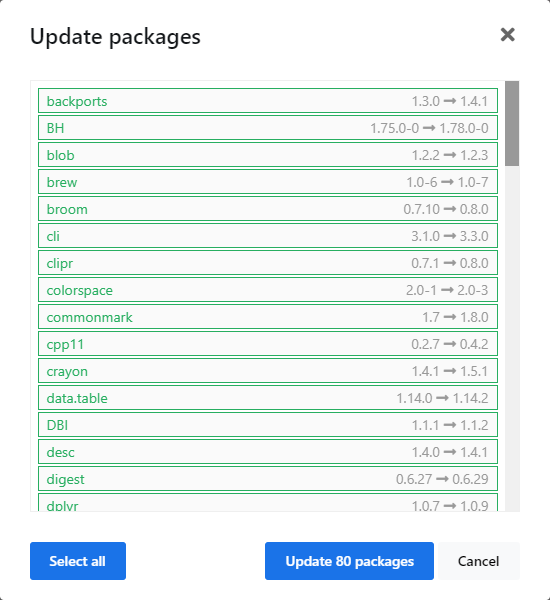Toggle the blob package entry

click(x=268, y=155)
